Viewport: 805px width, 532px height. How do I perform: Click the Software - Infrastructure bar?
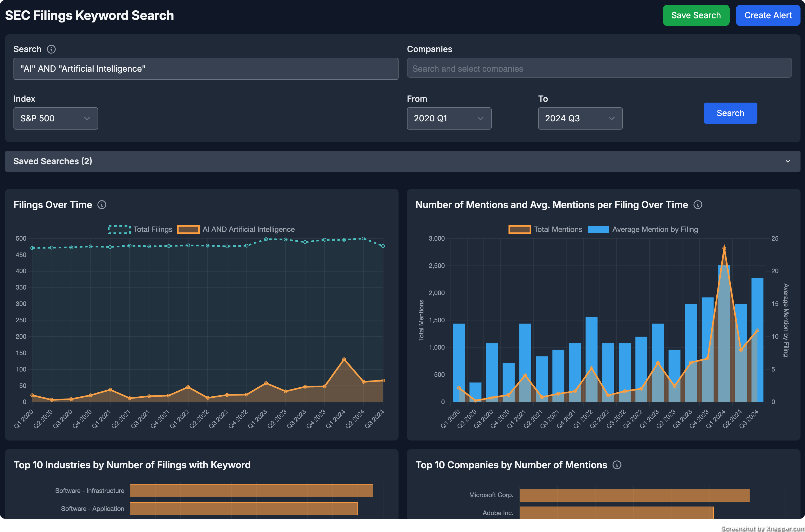point(252,490)
